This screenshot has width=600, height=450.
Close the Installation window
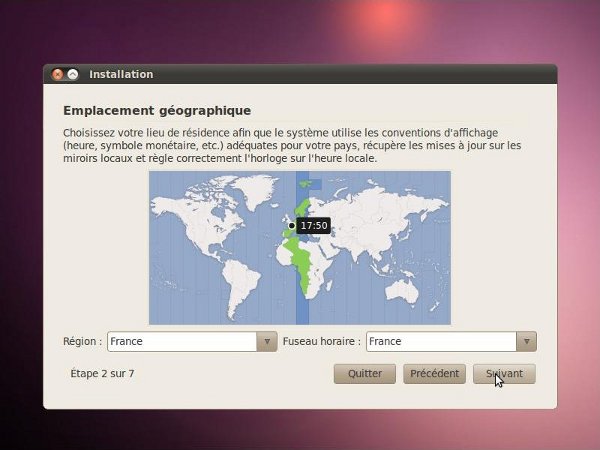57,74
